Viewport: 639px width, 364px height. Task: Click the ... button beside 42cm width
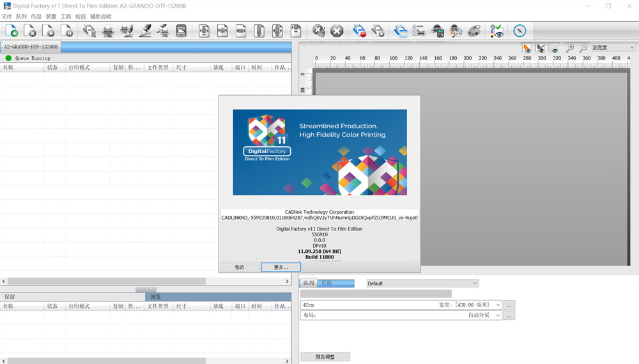click(509, 305)
